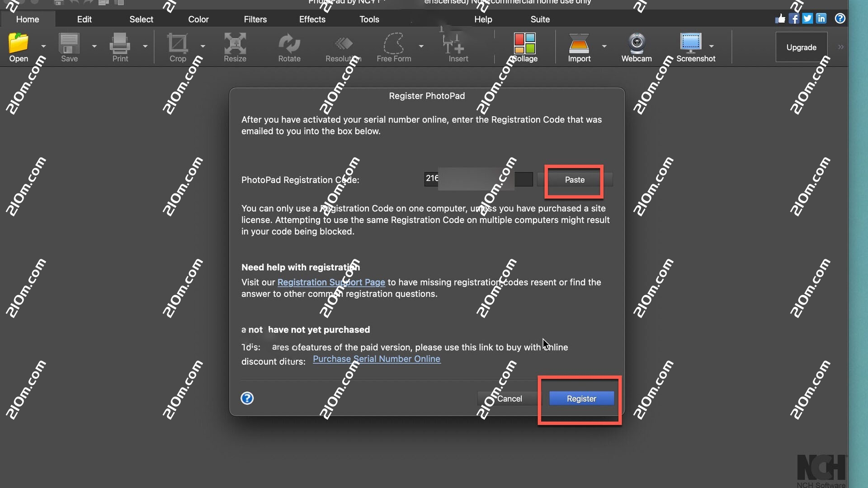Expand the Save options dropdown

coord(94,47)
